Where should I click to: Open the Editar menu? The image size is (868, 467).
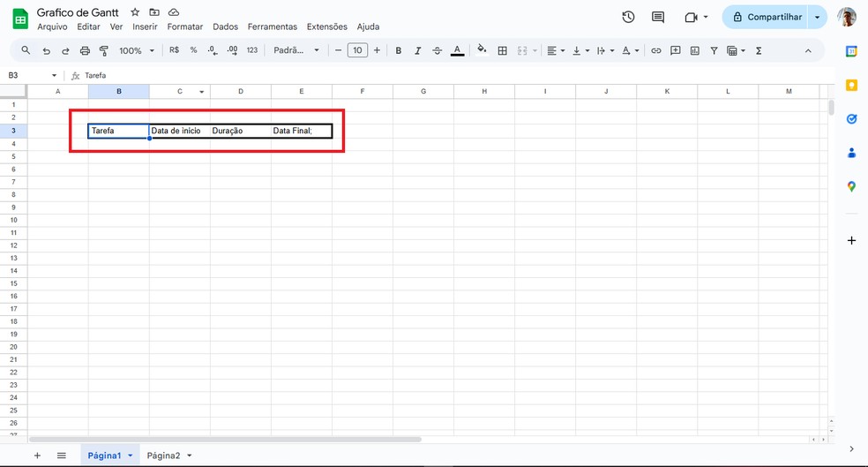(x=88, y=26)
